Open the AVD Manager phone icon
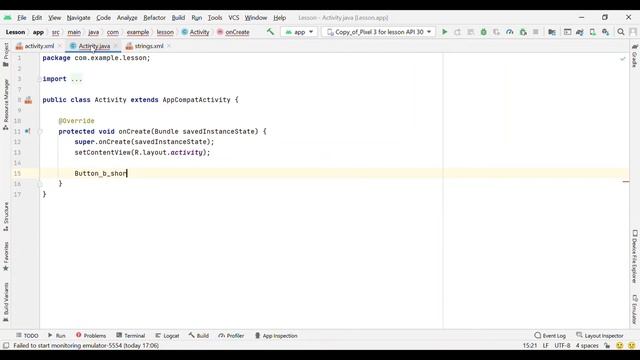This screenshot has height=360, width=640. (x=592, y=32)
